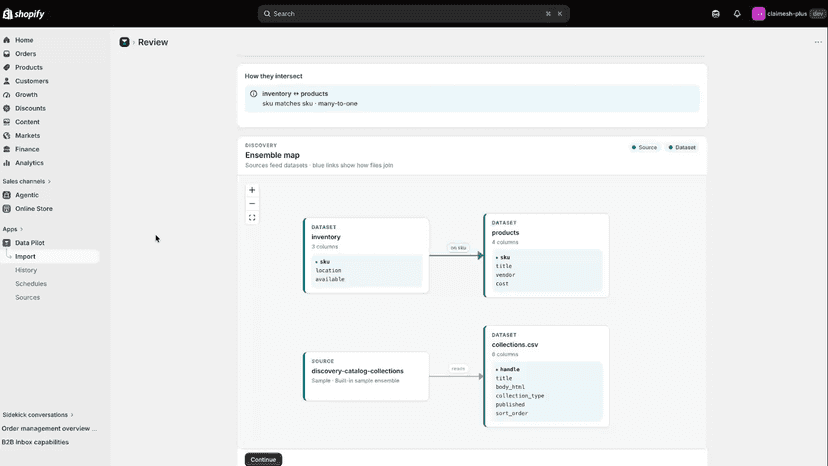Click the Data Pilot app icon in sidebar
The image size is (828, 466).
(x=6, y=243)
